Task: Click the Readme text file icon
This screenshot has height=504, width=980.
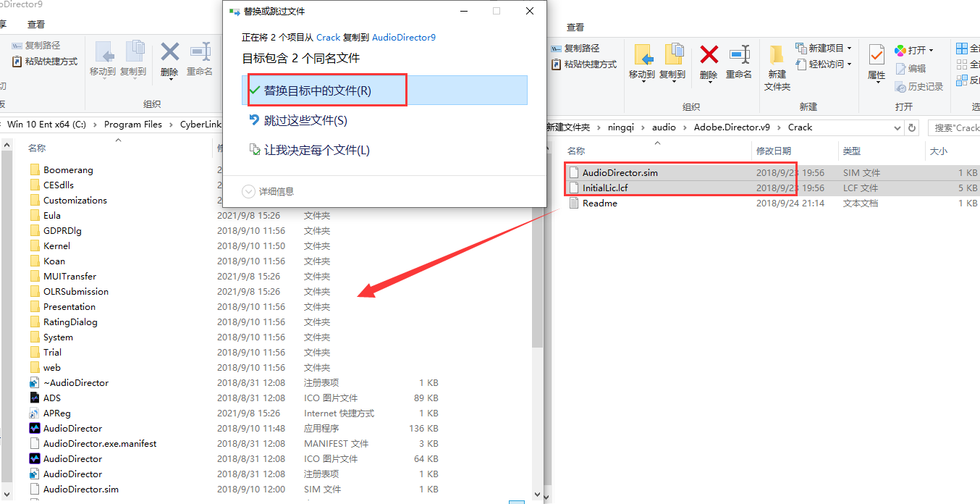Action: (x=574, y=203)
